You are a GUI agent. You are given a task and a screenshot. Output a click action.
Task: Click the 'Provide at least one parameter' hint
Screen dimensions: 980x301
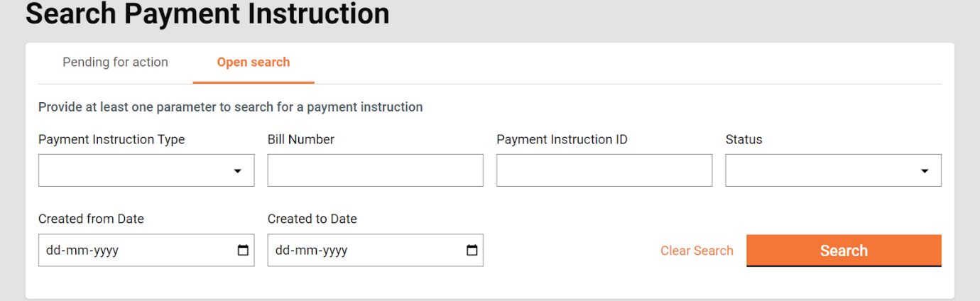click(x=230, y=107)
